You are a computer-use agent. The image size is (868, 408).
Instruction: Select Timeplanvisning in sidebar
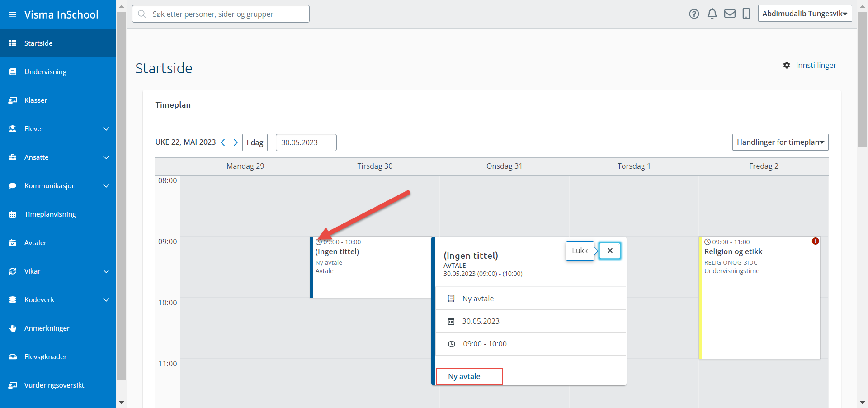(x=50, y=214)
